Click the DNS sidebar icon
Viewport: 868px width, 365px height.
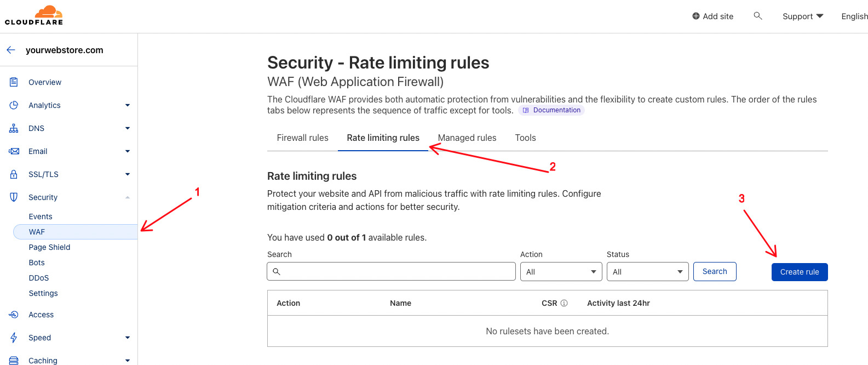pos(13,128)
